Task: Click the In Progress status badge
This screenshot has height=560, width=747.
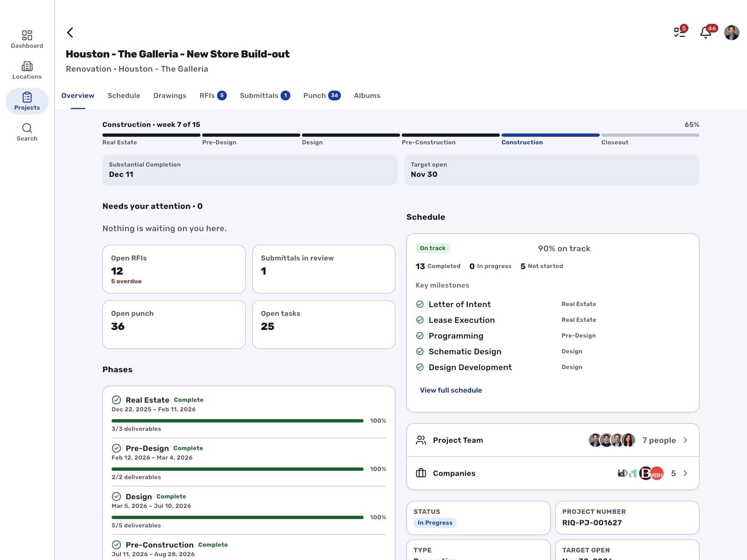Action: (435, 523)
